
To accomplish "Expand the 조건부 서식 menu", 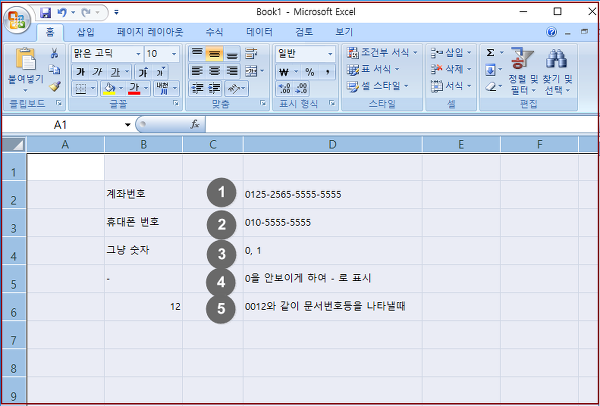I will (x=382, y=52).
